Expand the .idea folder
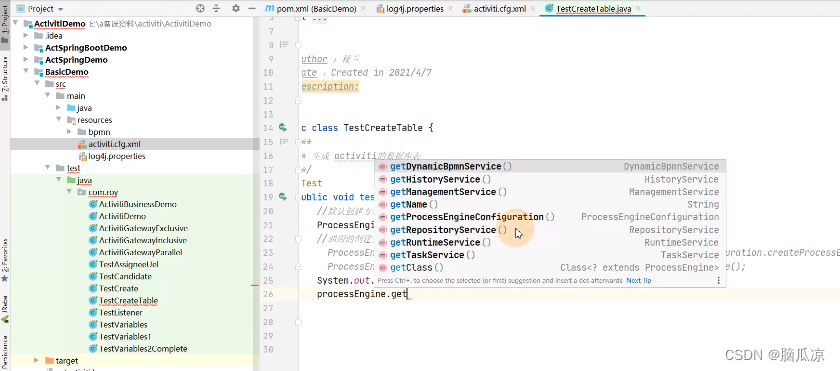The image size is (840, 371). pos(26,36)
